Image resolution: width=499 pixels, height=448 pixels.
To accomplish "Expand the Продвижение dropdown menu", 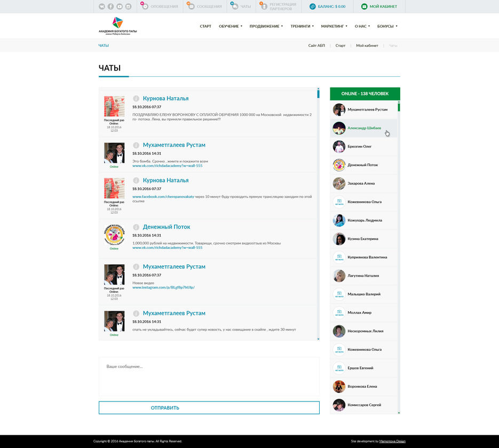I will coord(266,26).
